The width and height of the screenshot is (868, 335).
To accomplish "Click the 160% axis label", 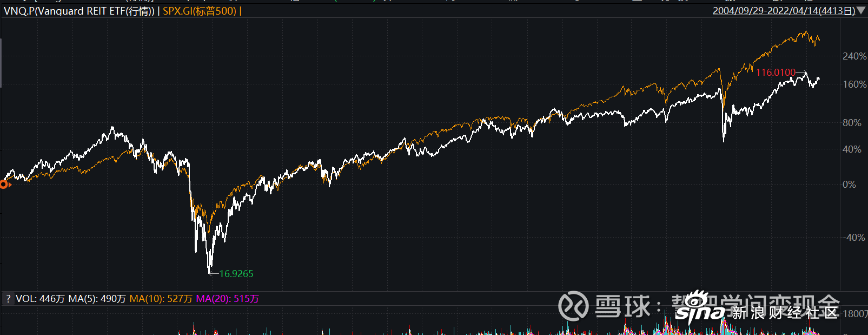I will (x=854, y=84).
